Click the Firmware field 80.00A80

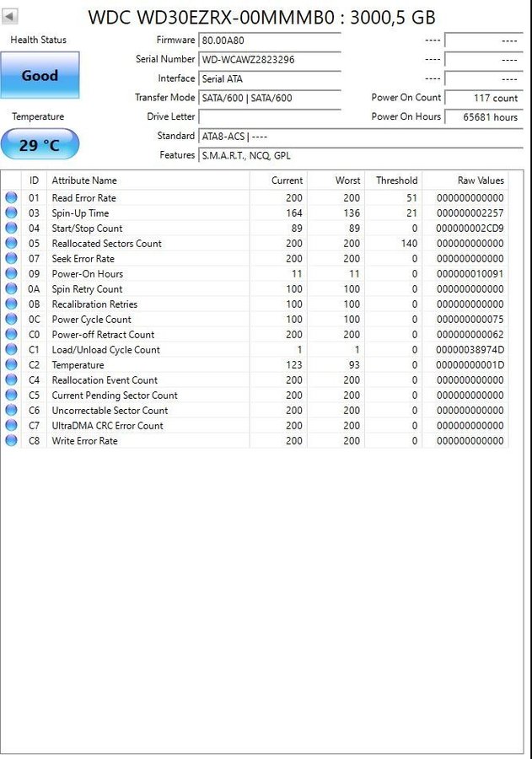270,40
